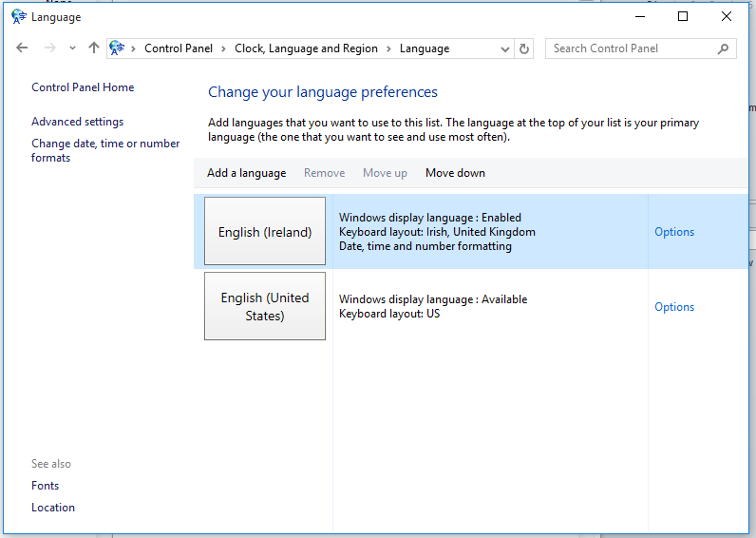
Task: Click the Language icon in address bar
Action: (x=117, y=48)
